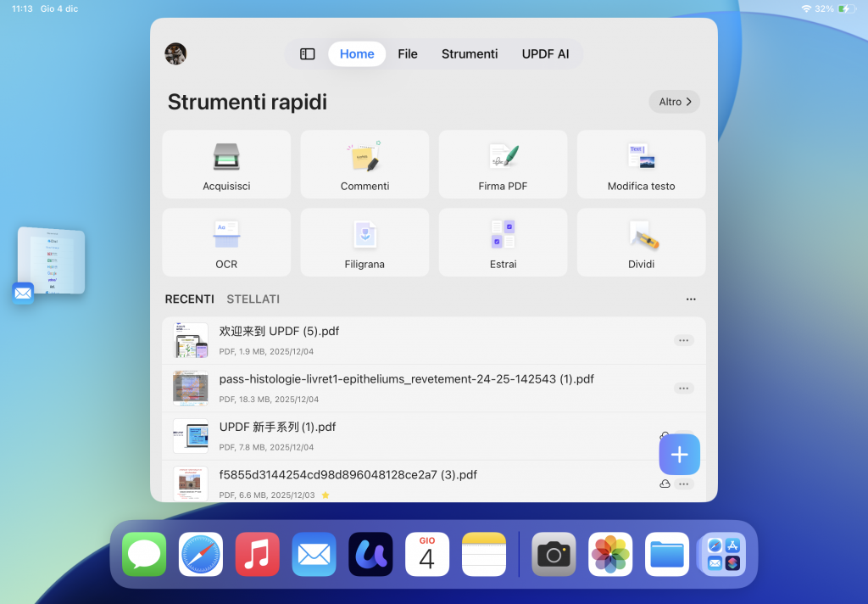Open Camera app in the dock
The width and height of the screenshot is (868, 604).
[x=554, y=554]
